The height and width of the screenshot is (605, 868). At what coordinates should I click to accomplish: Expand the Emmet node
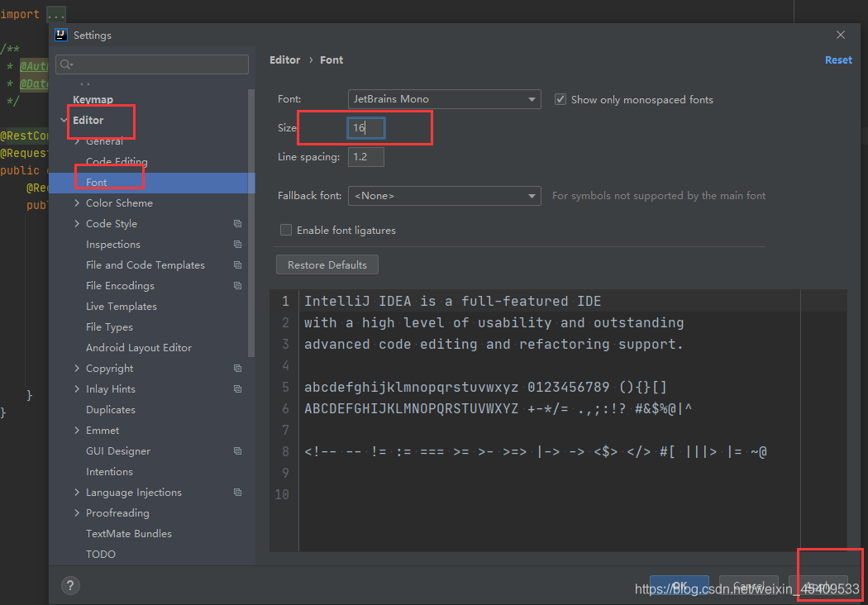point(77,430)
